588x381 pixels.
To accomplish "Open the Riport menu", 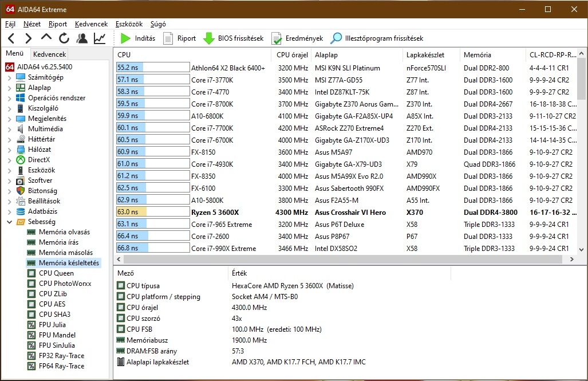I will [58, 24].
